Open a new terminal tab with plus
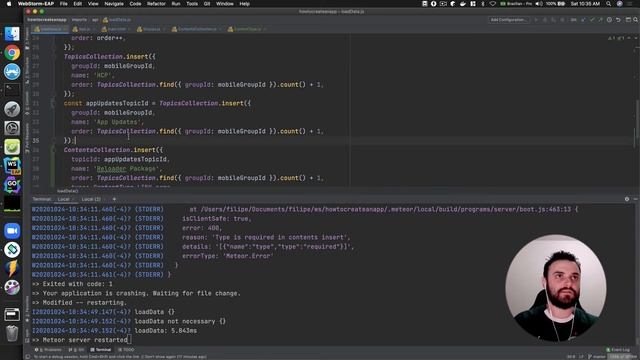This screenshot has width=640, height=360. point(114,199)
